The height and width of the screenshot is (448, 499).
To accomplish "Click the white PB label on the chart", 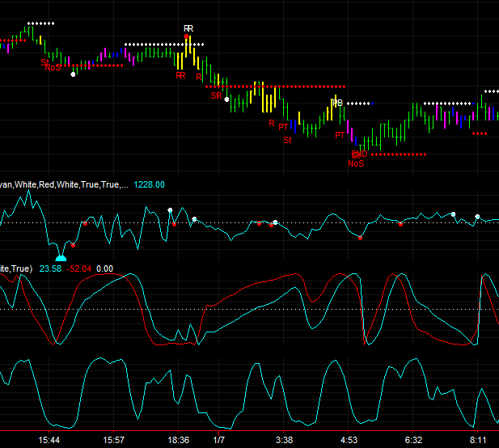I will [x=337, y=103].
